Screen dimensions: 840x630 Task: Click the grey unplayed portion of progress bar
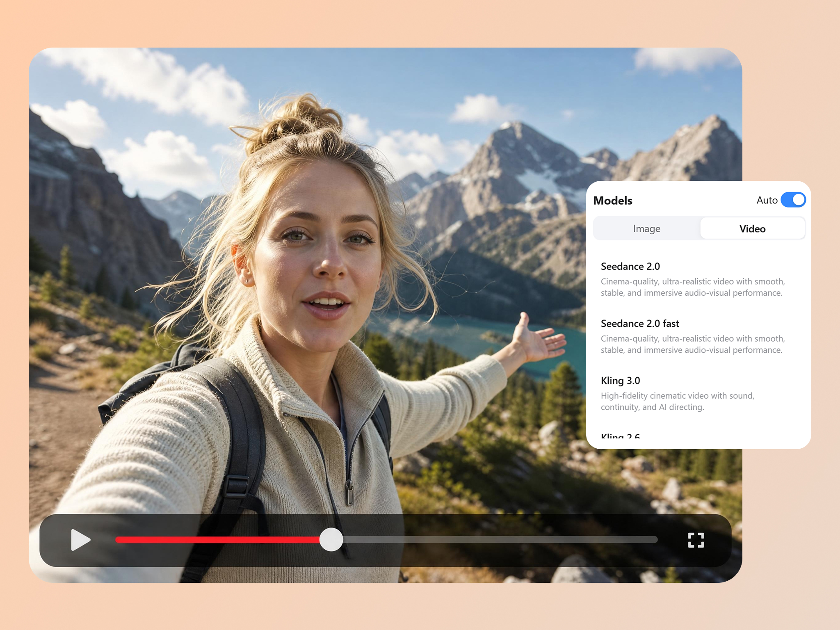500,540
